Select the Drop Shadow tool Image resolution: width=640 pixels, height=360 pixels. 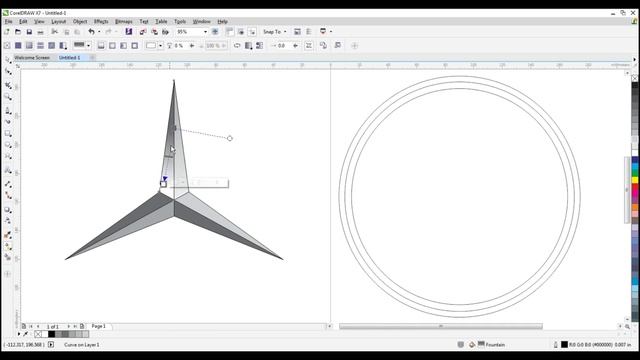tap(8, 210)
